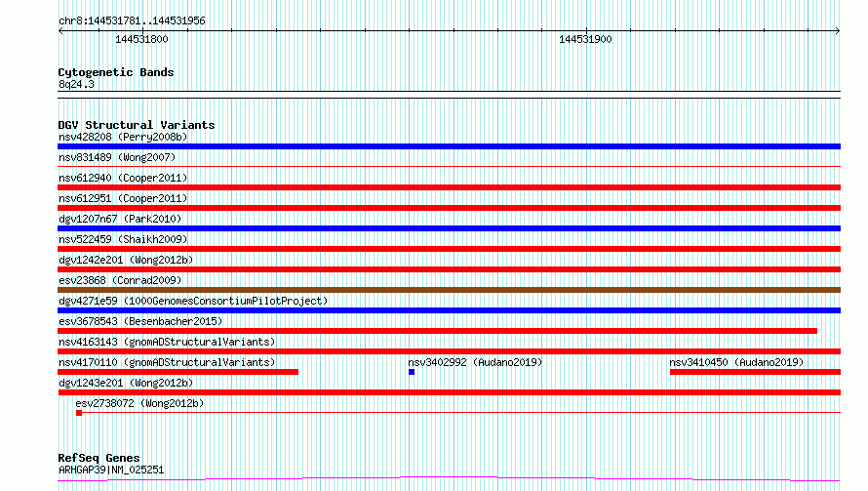868x491 pixels.
Task: Click nsv4163143 (gnomADStructuralVariants) label
Action: coord(167,342)
